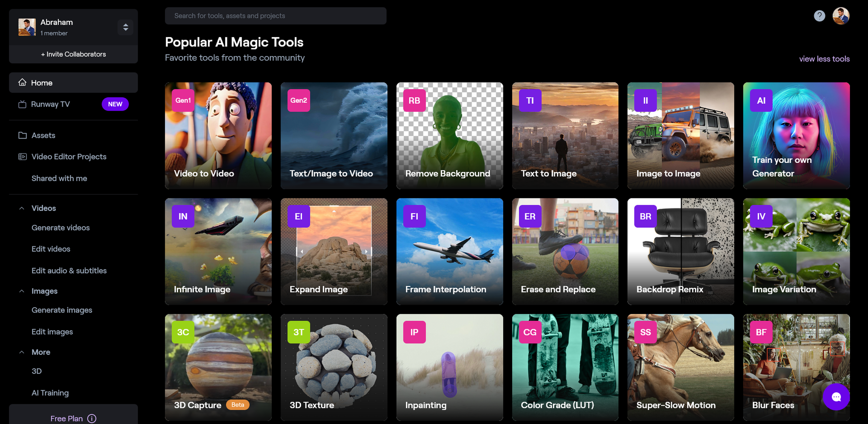Open the Video to Video tool
This screenshot has width=868, height=424.
(218, 136)
